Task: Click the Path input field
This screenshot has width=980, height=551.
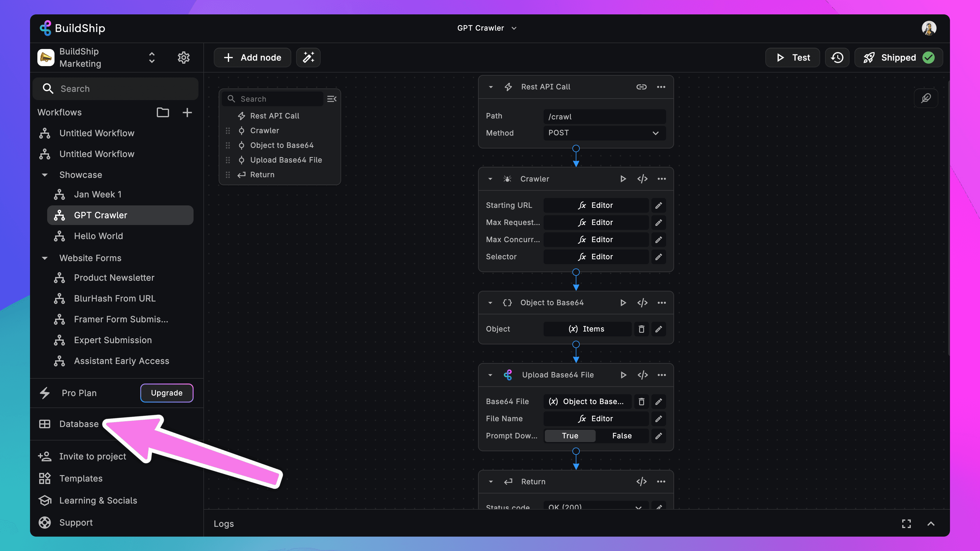Action: pos(604,117)
